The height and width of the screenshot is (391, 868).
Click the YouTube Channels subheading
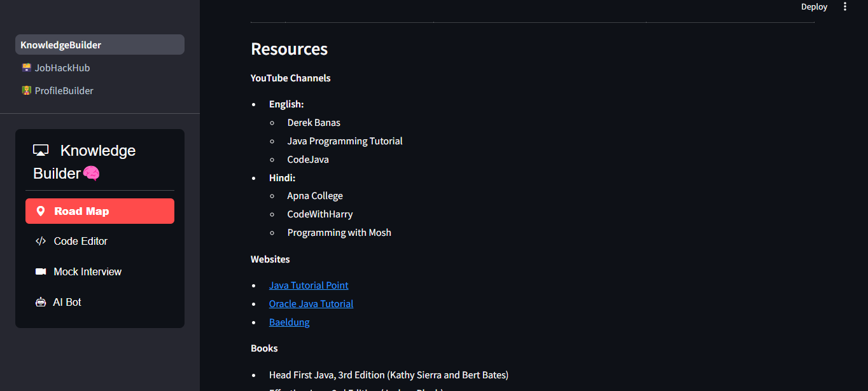291,78
